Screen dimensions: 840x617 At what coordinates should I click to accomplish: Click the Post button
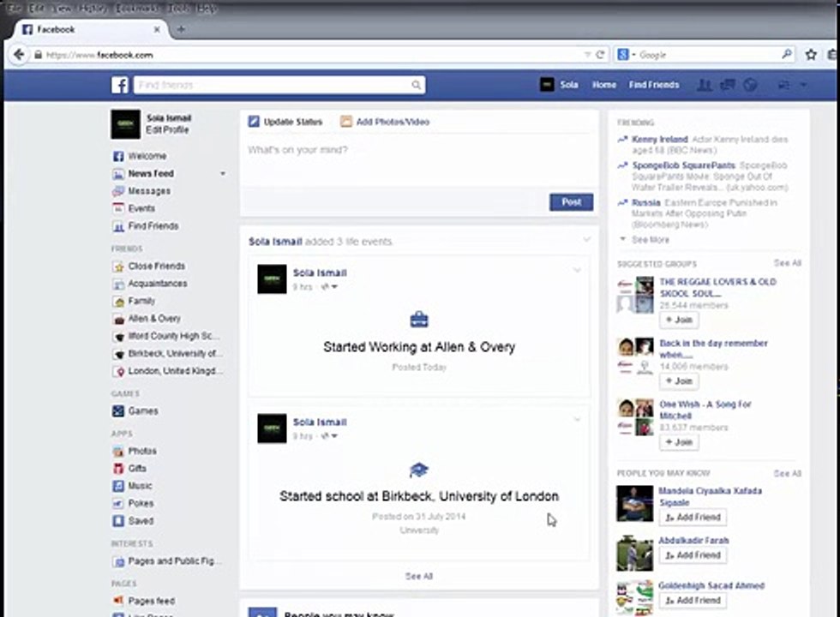click(x=571, y=202)
